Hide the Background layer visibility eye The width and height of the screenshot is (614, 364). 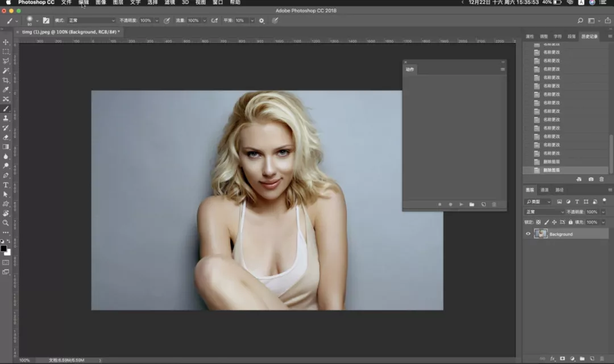528,234
